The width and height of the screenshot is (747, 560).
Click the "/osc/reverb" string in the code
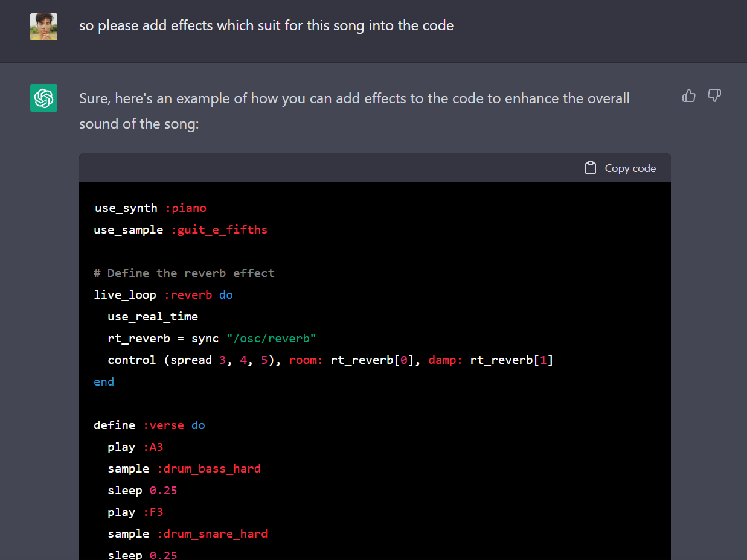tap(271, 339)
